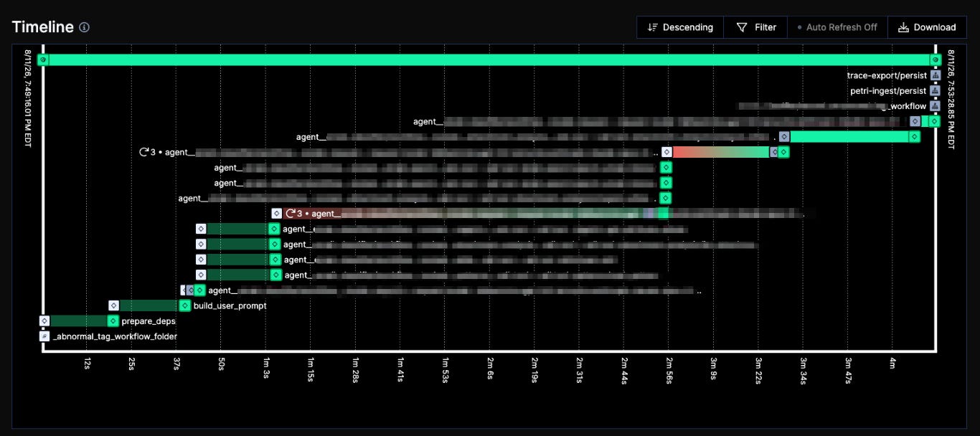Open the Descending sort order control

coord(680,27)
